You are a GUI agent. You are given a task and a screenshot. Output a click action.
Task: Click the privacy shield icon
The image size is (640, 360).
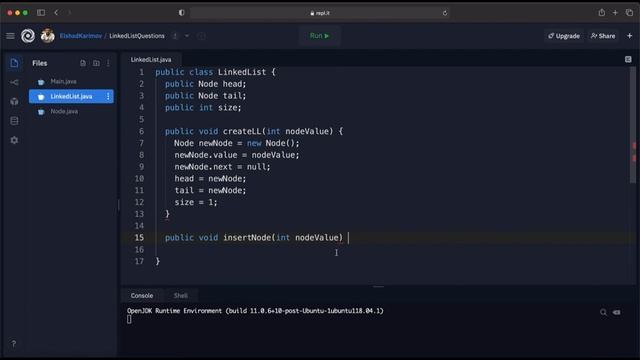[181, 13]
